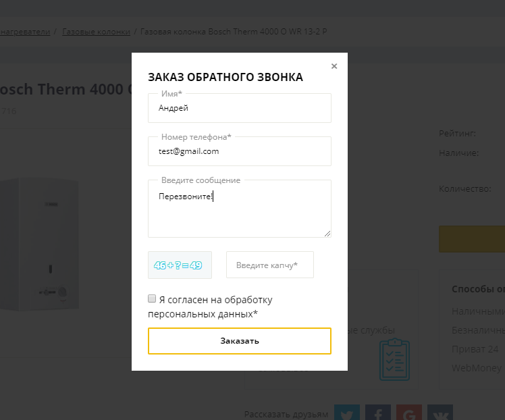Focus the Имя name field
The image size is (505, 420).
click(x=240, y=108)
